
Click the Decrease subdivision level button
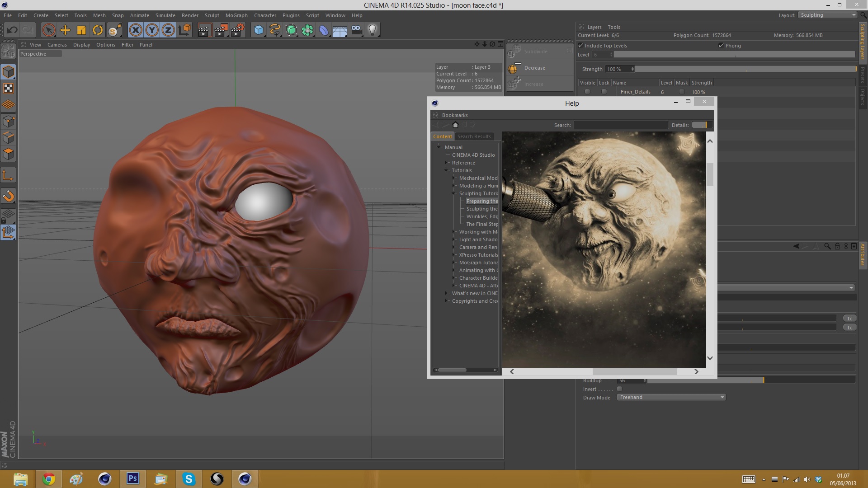[x=534, y=68]
